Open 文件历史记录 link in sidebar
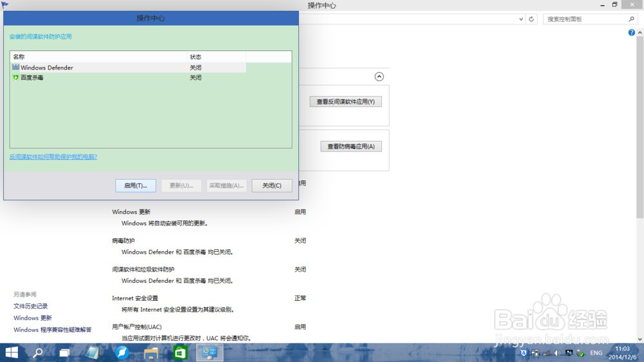 30,306
